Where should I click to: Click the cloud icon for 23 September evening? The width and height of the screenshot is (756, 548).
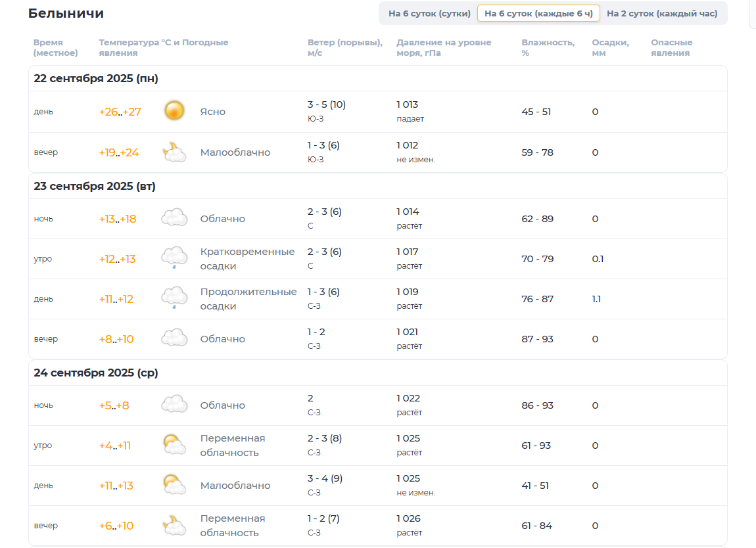pos(174,338)
